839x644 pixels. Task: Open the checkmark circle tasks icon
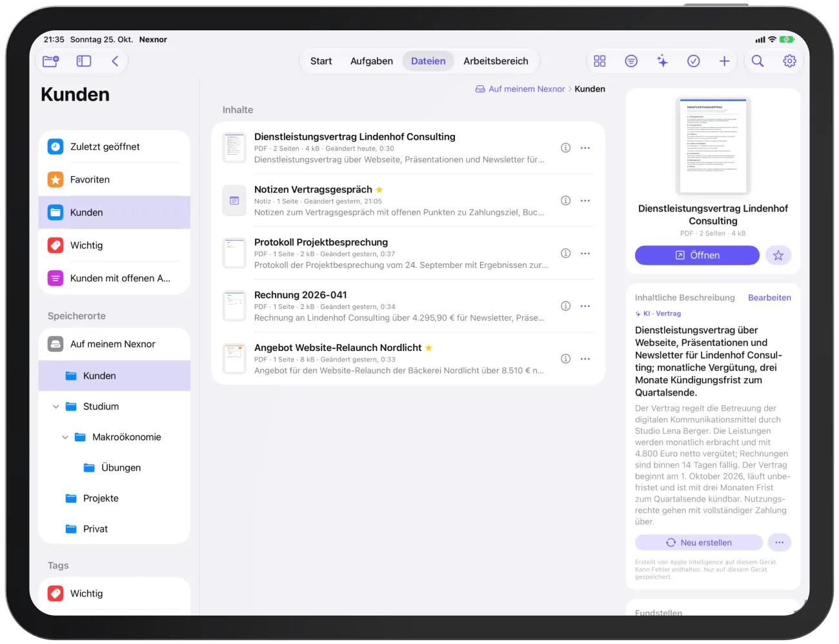point(693,61)
